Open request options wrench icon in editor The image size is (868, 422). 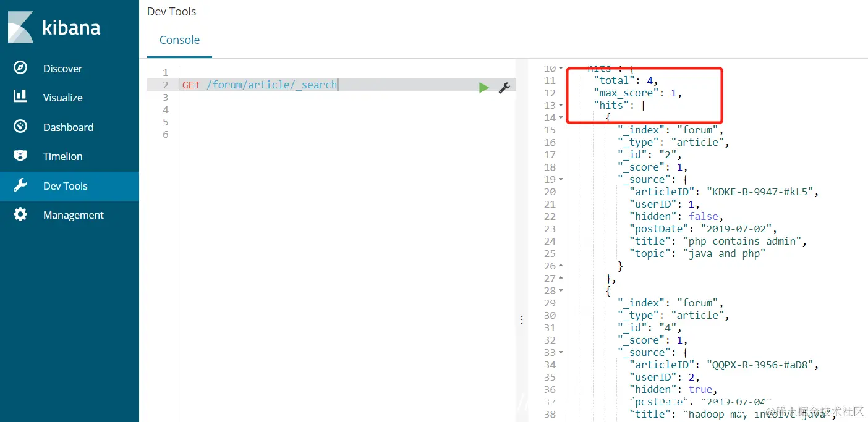click(504, 88)
